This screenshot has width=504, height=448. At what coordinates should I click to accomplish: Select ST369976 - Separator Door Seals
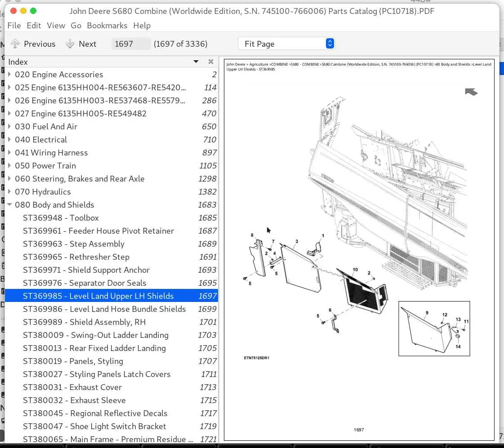pos(111,283)
